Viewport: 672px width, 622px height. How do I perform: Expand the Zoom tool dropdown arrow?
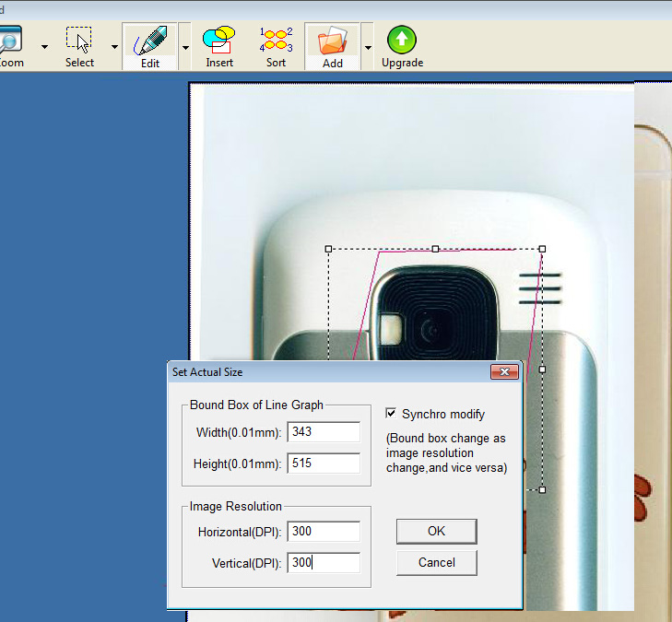[44, 47]
